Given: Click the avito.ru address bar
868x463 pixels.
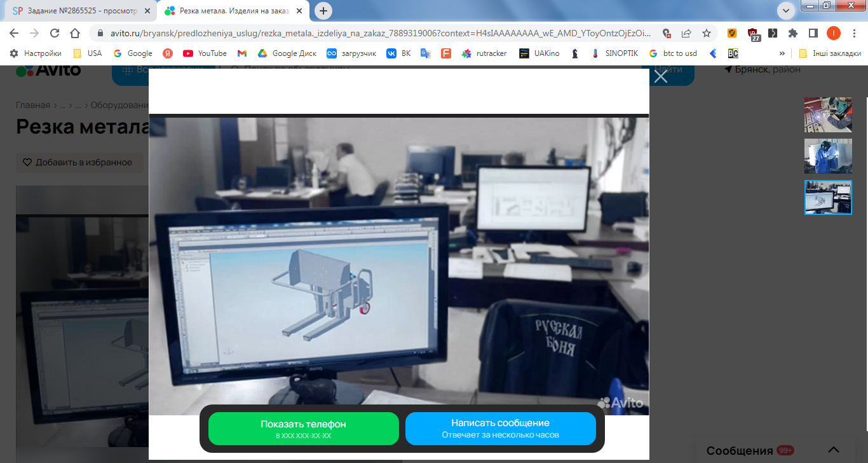Looking at the screenshot, I should (379, 33).
